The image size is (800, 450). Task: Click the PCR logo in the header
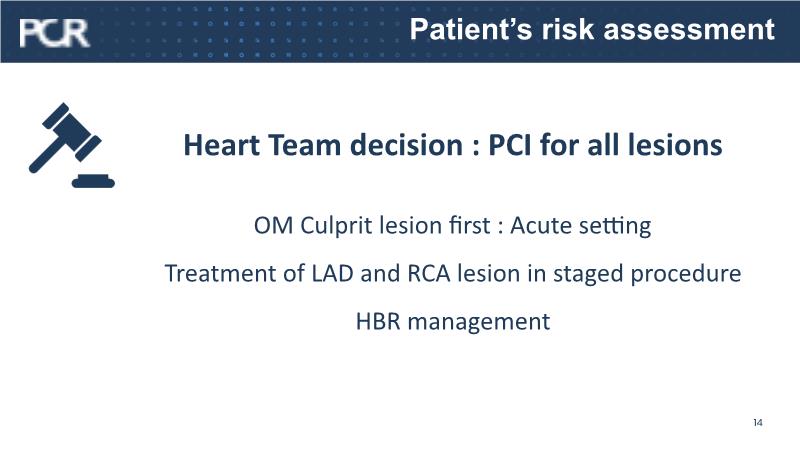coord(54,32)
